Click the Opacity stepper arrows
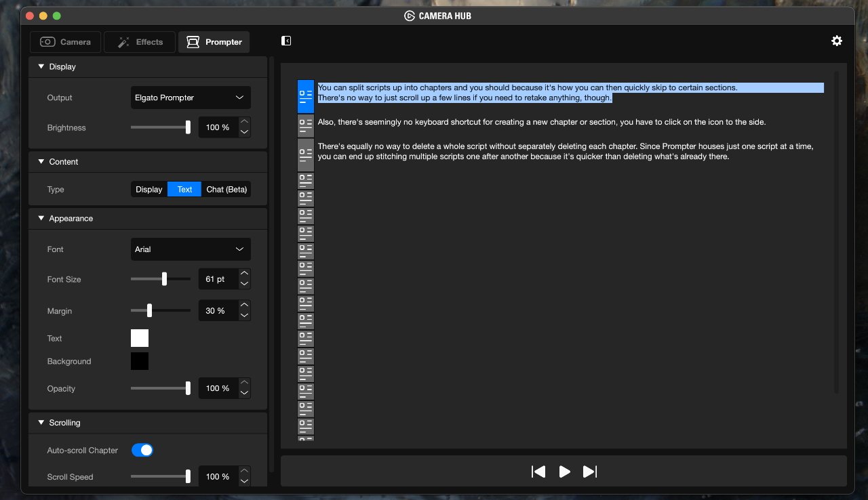Image resolution: width=868 pixels, height=500 pixels. [245, 388]
